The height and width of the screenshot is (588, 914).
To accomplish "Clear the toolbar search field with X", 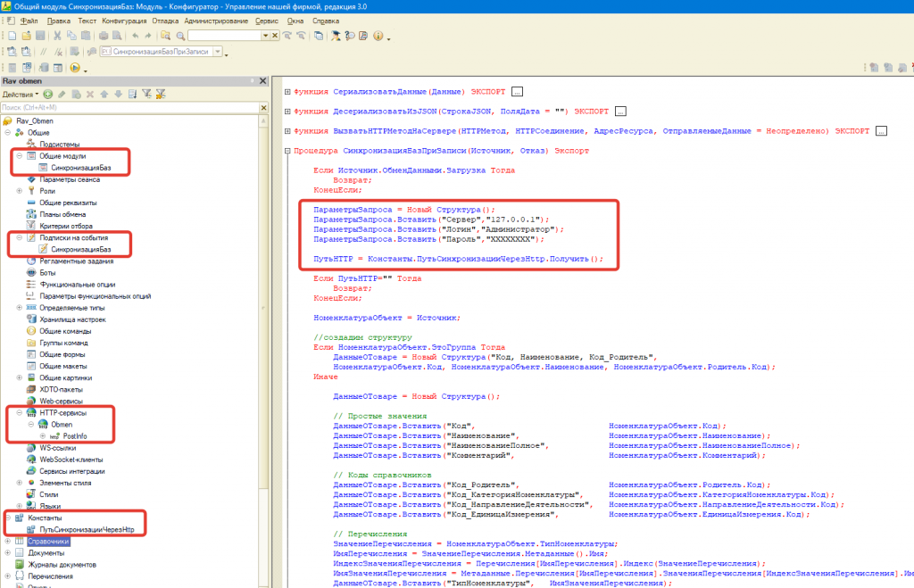I will (275, 36).
